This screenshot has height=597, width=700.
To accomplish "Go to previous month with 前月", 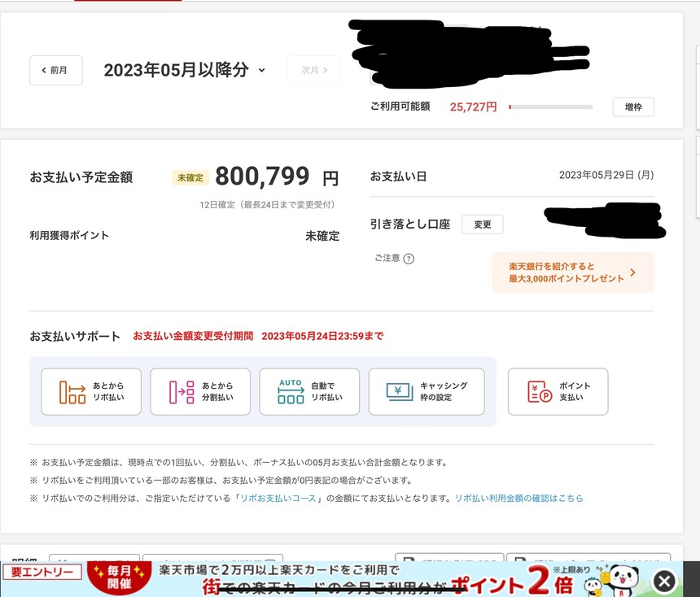I will pos(56,70).
